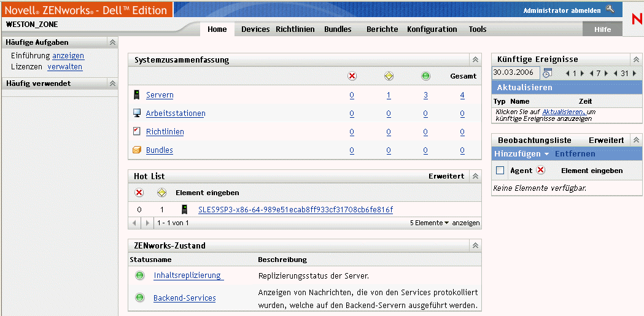Screen dimensions: 644x316
Task: Click the key icon next to Administrator abmelden
Action: click(x=610, y=9)
